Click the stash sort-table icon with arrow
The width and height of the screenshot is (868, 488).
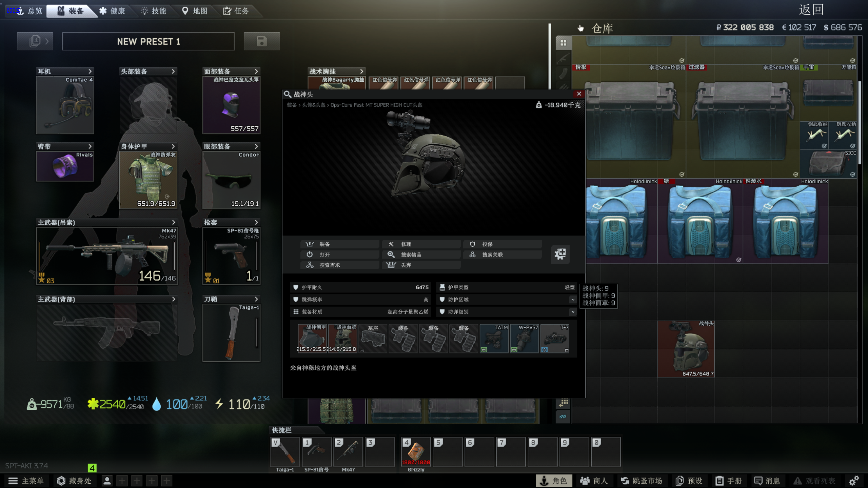563,403
